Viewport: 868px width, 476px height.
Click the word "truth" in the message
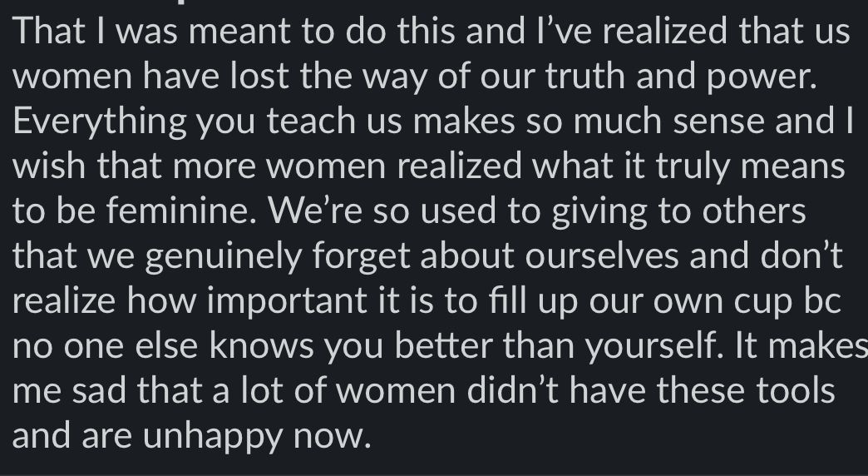pos(585,76)
